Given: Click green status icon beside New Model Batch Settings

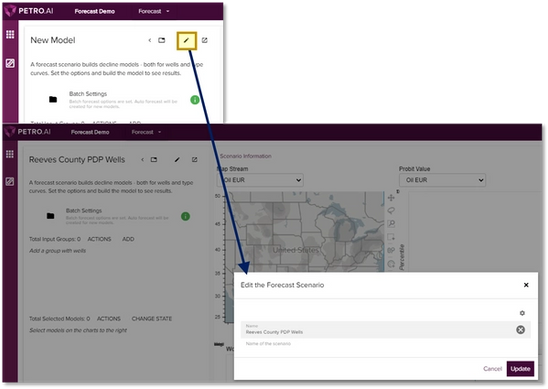Looking at the screenshot, I should 195,100.
